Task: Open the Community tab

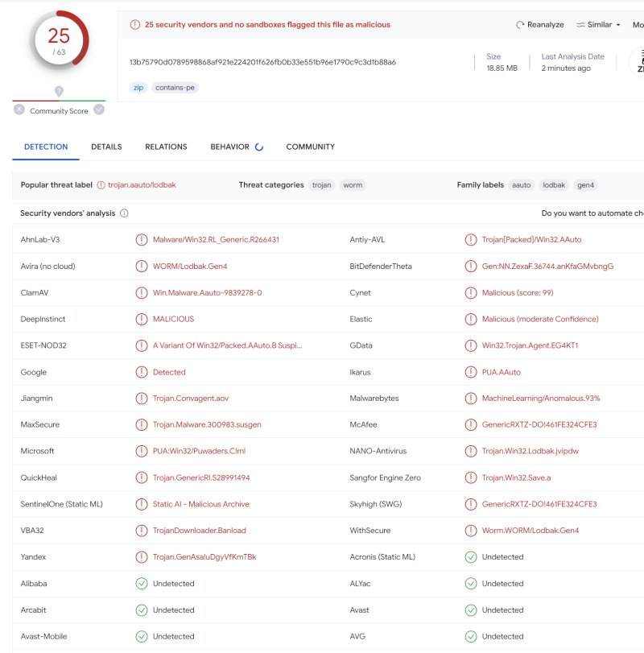Action: pyautogui.click(x=310, y=147)
